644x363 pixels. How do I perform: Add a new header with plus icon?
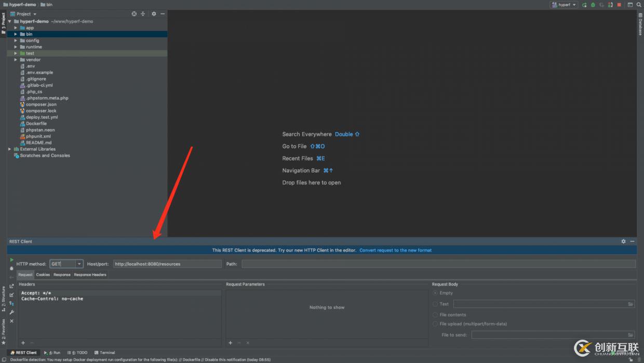tap(23, 343)
